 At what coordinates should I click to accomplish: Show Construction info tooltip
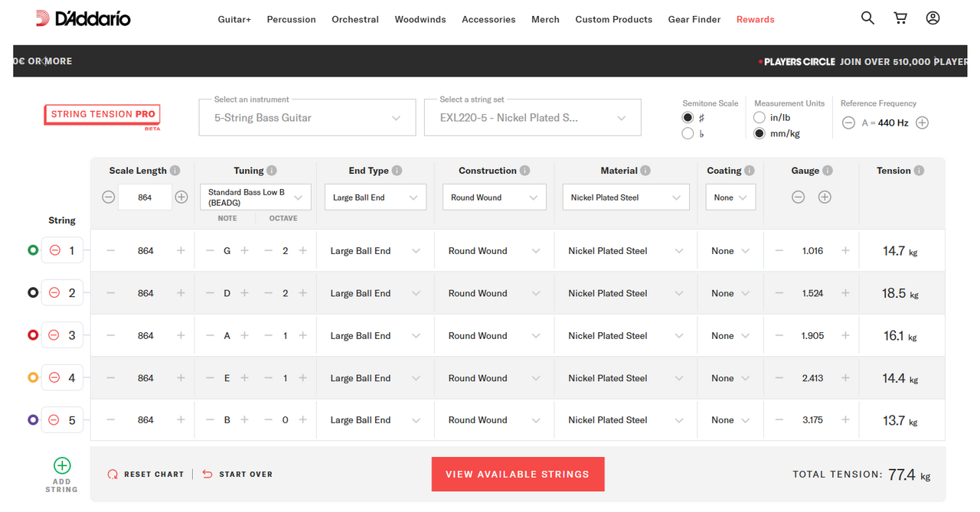(525, 171)
